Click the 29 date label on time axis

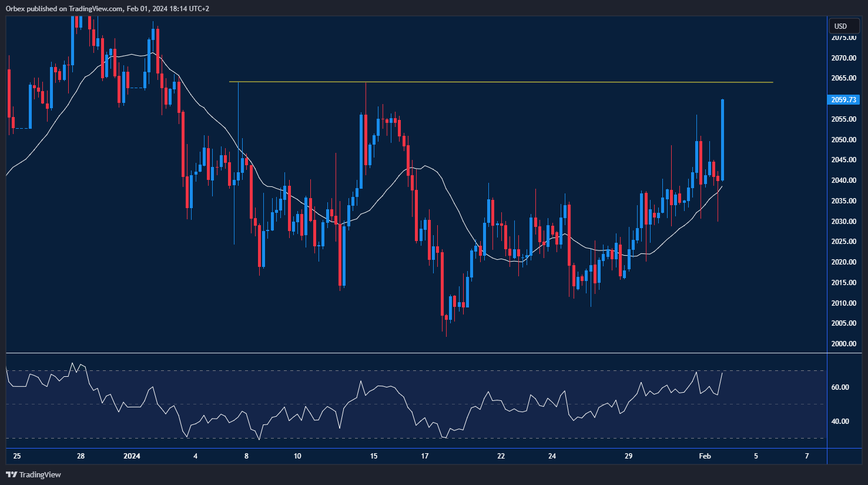(628, 456)
